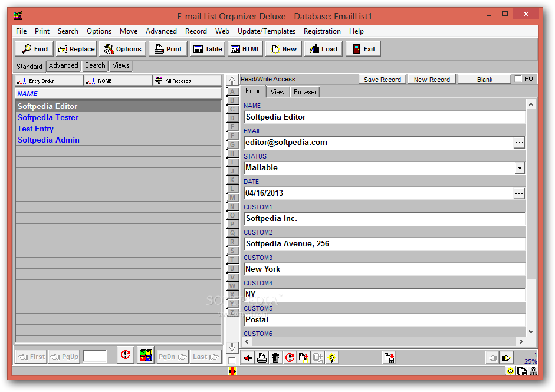Click the Find toolbar button
This screenshot has width=555, height=392.
(x=34, y=49)
